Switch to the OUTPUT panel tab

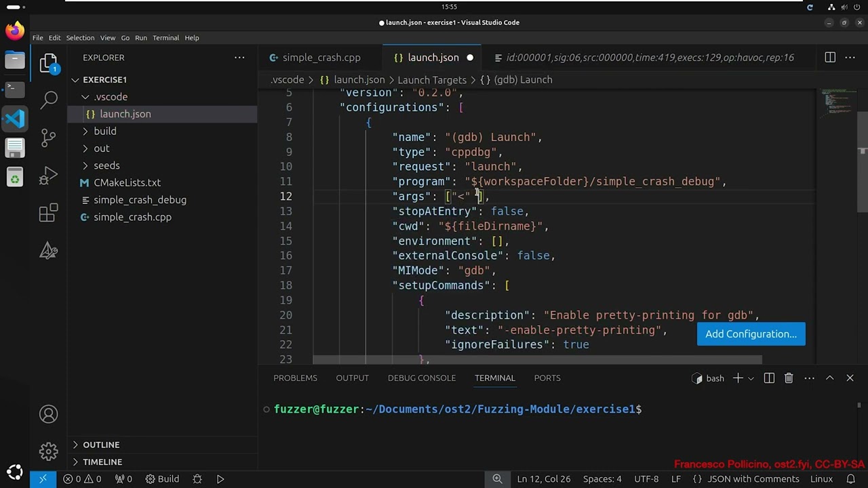click(x=353, y=378)
